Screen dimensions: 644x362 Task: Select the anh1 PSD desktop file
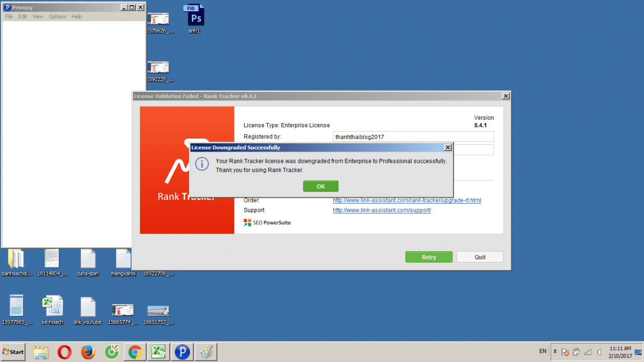pos(194,19)
